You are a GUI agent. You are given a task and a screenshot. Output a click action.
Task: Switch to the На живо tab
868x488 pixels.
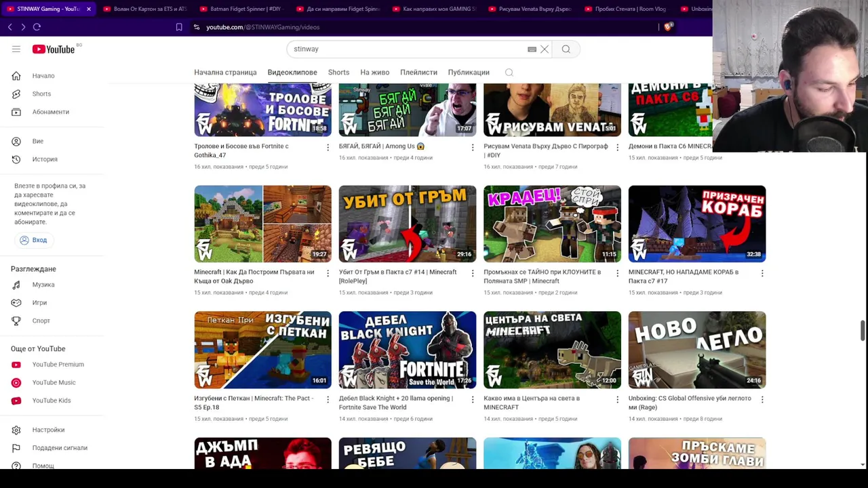[x=374, y=73]
